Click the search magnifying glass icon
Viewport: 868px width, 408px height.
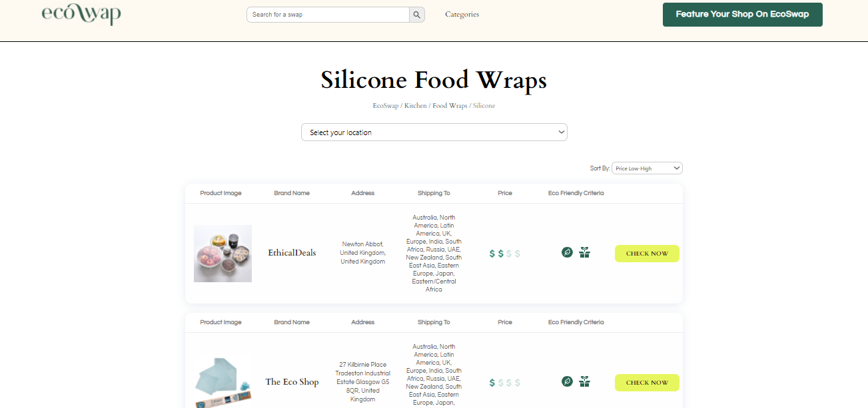(417, 15)
